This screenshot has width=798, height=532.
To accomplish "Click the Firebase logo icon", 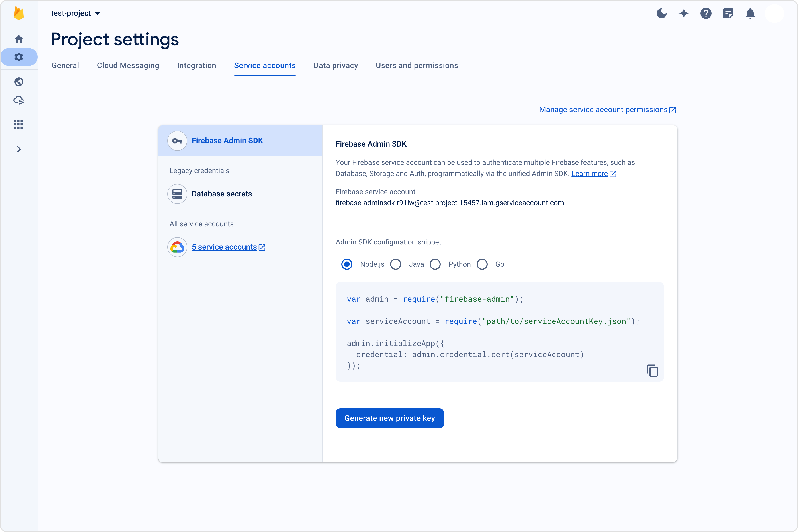I will pyautogui.click(x=19, y=13).
